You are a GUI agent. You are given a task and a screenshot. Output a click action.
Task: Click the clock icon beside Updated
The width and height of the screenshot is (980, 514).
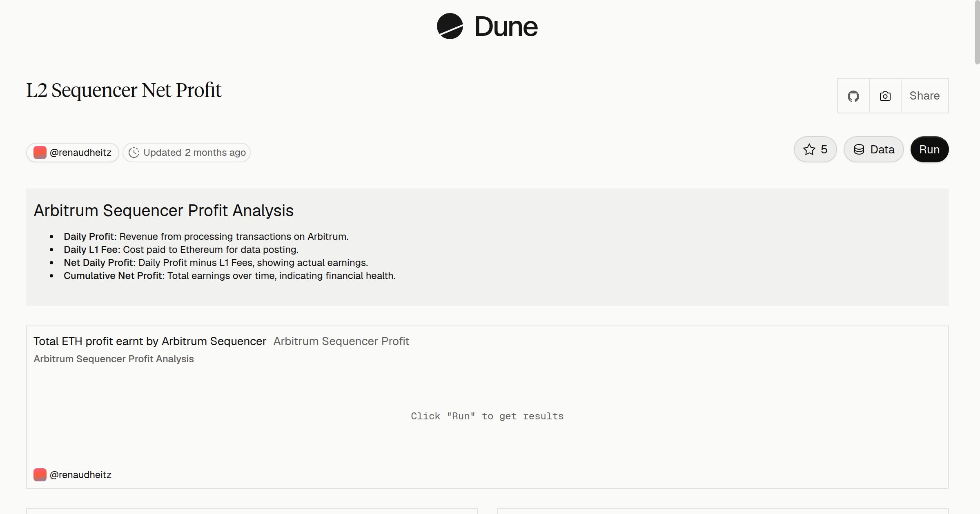pos(134,153)
